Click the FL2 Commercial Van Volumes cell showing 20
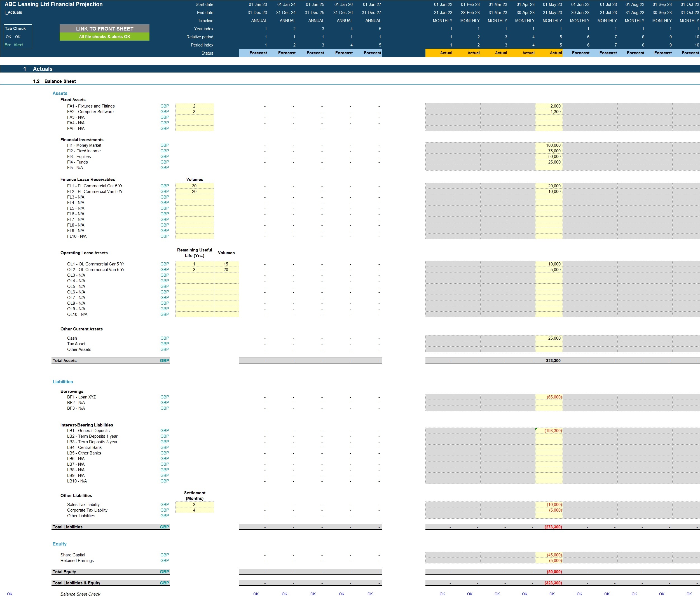The width and height of the screenshot is (700, 597). point(194,191)
